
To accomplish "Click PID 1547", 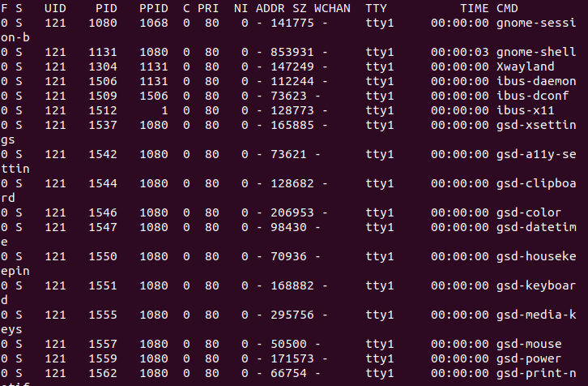I will 103,227.
